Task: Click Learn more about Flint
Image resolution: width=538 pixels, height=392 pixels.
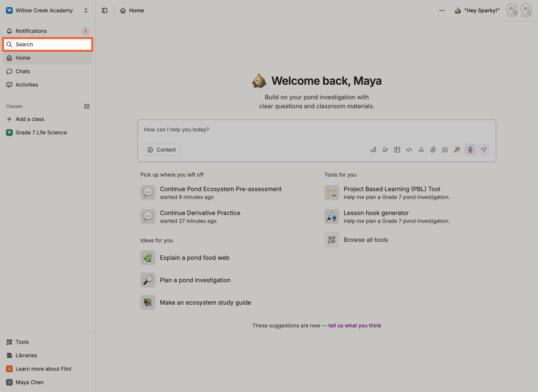Action: [47, 369]
